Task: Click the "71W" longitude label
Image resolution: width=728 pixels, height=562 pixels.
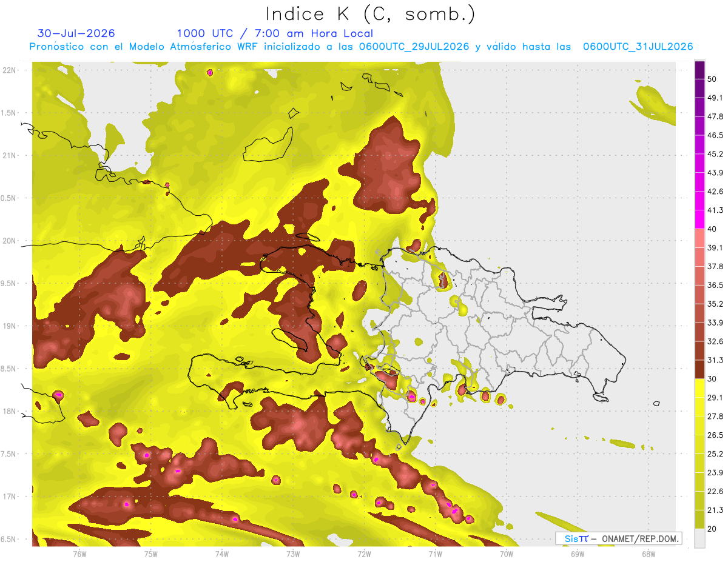Action: click(435, 554)
